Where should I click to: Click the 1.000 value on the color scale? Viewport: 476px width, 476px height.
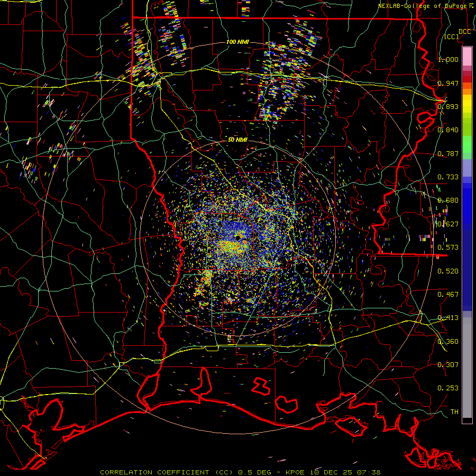pos(448,59)
